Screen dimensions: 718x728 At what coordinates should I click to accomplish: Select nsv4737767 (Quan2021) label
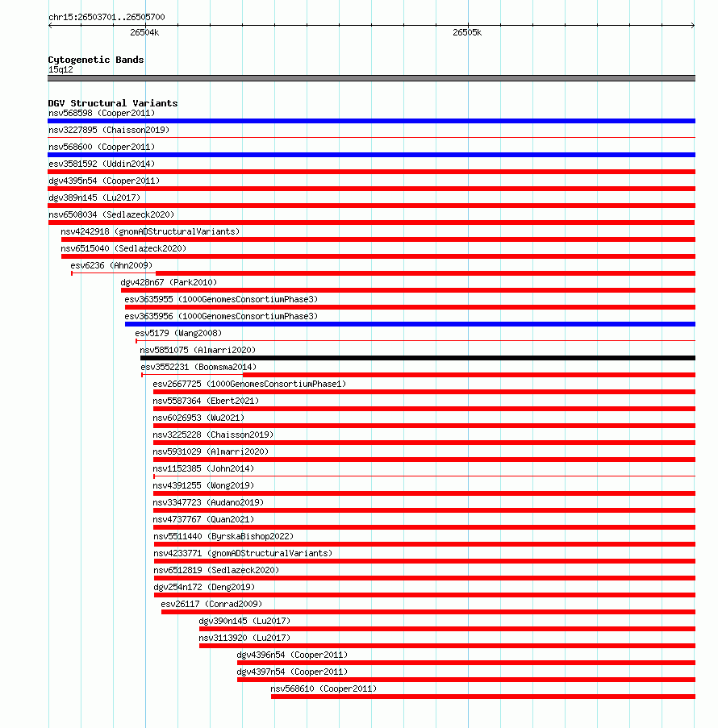tap(203, 520)
